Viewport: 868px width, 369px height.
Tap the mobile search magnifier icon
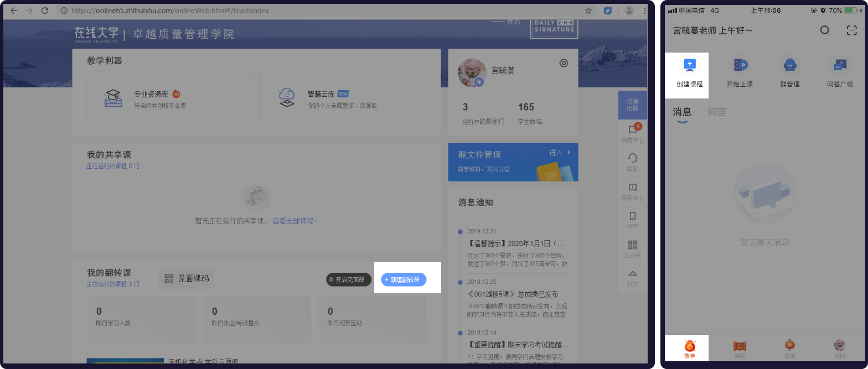(825, 30)
